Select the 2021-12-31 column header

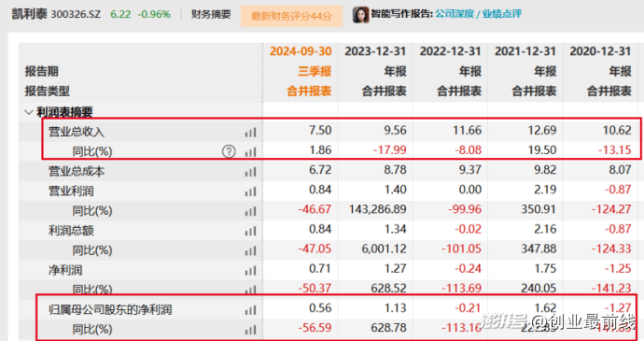(x=525, y=51)
